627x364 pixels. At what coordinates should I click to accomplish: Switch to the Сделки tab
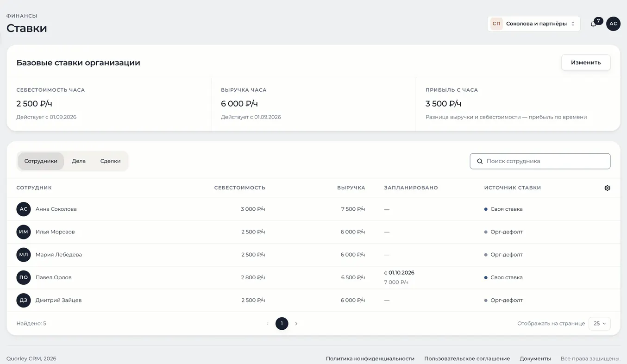click(x=110, y=161)
